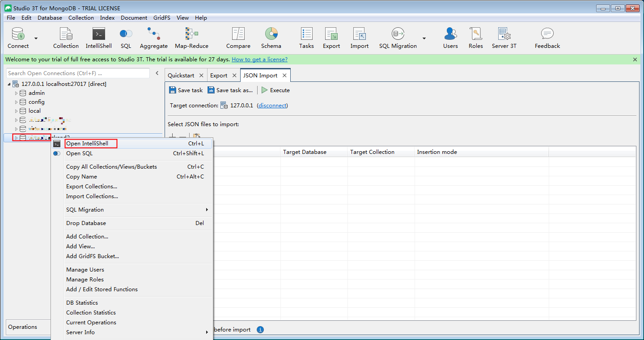This screenshot has height=340, width=644.
Task: Choose Import Collections... in context menu
Action: coord(132,196)
